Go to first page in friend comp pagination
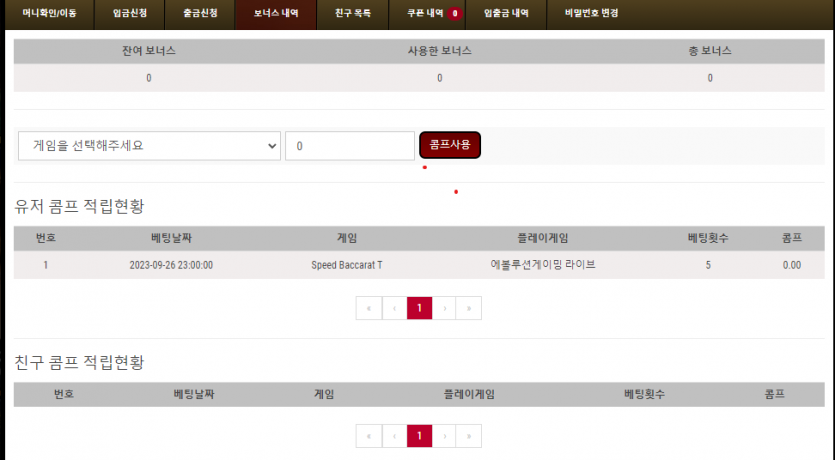The height and width of the screenshot is (460, 835). [x=369, y=436]
